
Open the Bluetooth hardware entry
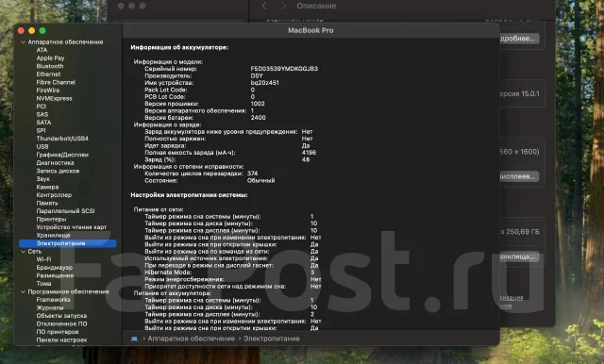[50, 66]
